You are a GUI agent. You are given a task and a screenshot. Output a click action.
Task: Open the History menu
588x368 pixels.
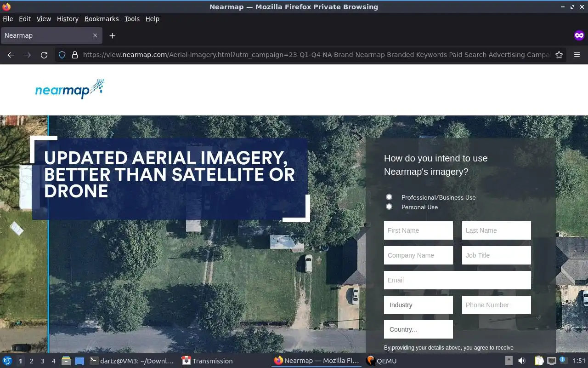(x=68, y=19)
